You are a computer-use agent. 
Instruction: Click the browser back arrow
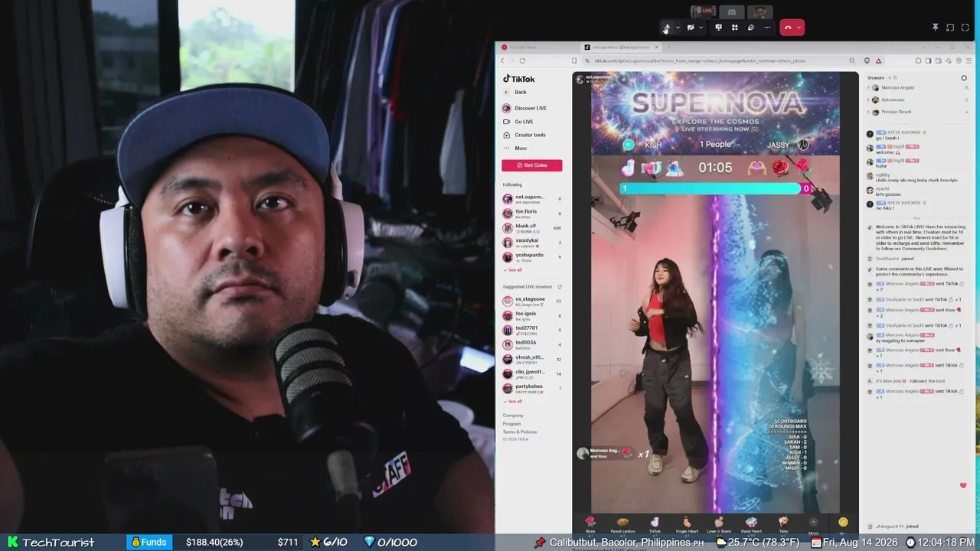point(503,60)
